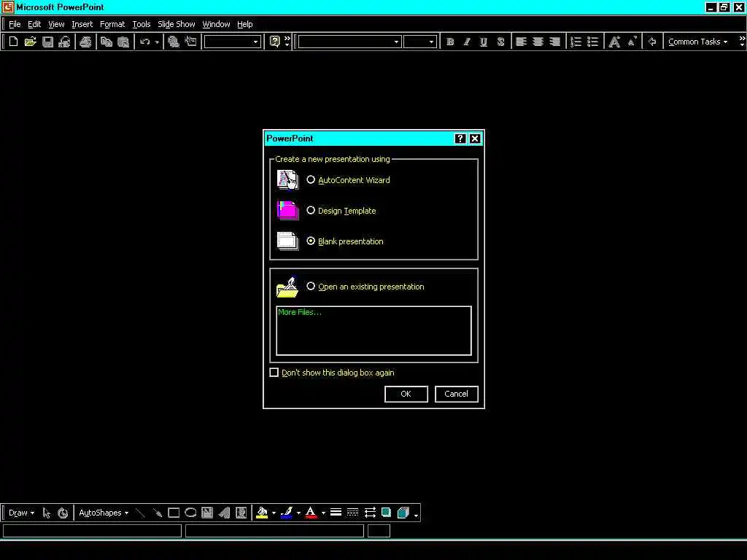Apply the yellow Fill Color bucket
Image resolution: width=747 pixels, height=560 pixels.
[262, 513]
